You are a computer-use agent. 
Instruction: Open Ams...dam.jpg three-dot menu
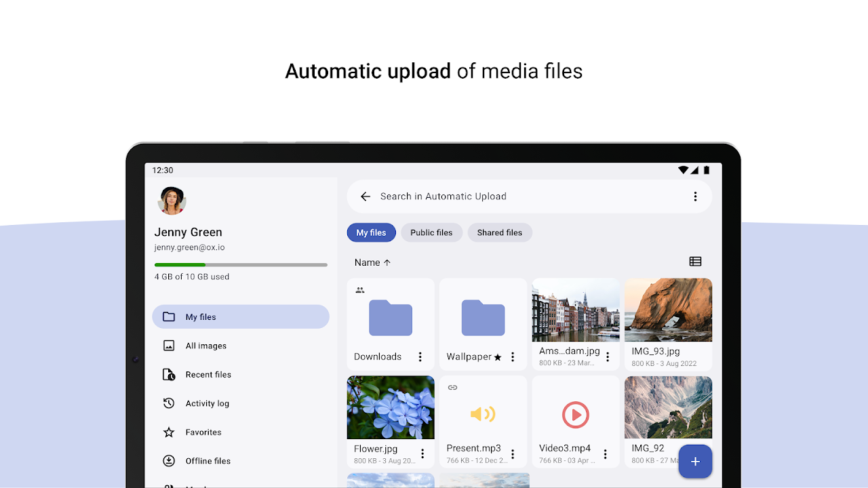tap(608, 357)
